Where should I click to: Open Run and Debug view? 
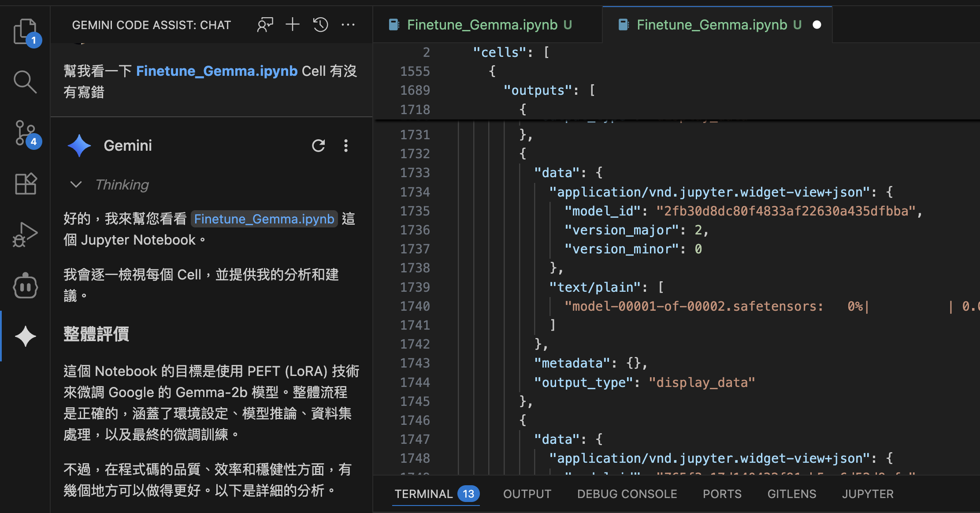click(25, 234)
